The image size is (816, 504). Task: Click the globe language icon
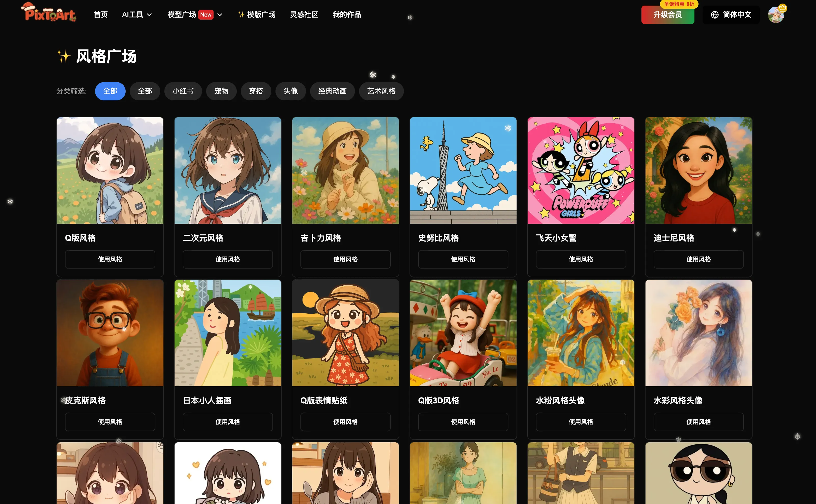714,15
